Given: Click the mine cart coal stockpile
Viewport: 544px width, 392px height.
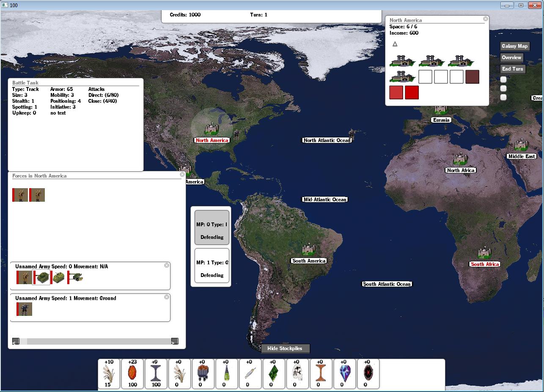Looking at the screenshot, I should coord(203,374).
